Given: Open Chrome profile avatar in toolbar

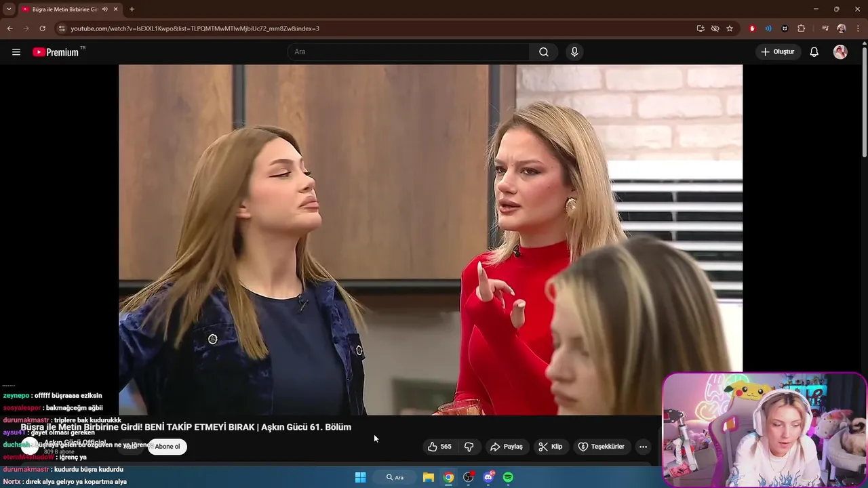Looking at the screenshot, I should [x=842, y=28].
